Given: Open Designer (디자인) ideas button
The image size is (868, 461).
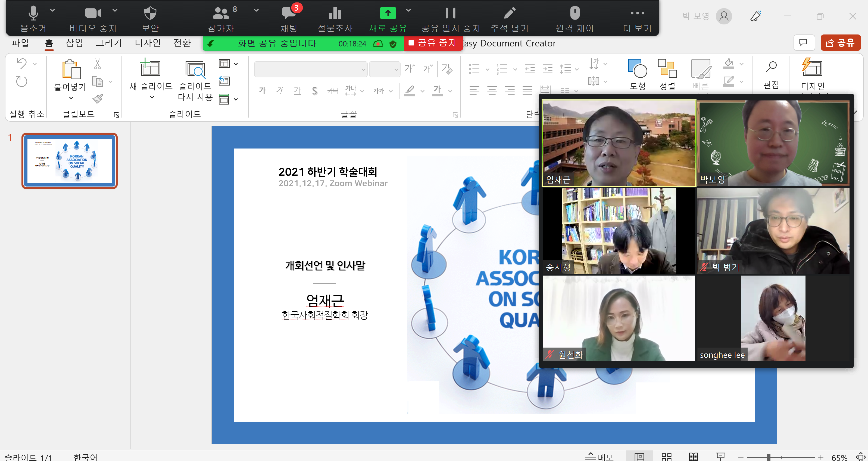Looking at the screenshot, I should pos(812,75).
